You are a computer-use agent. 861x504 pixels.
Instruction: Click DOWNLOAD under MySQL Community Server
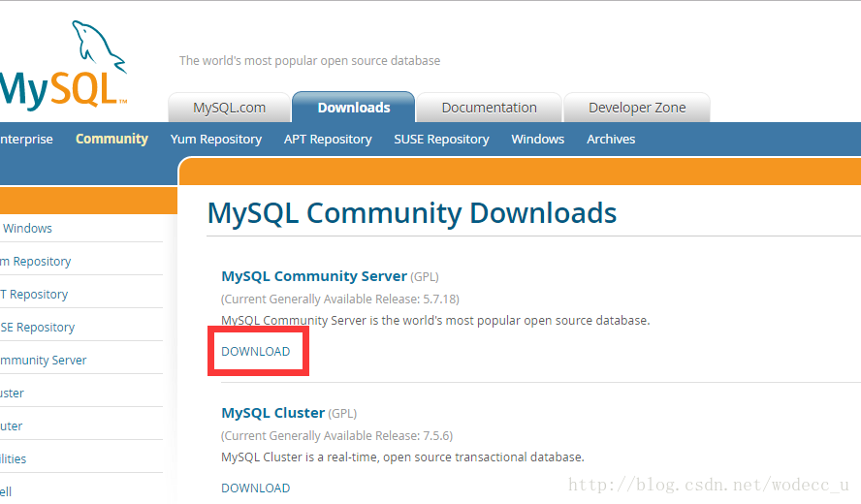tap(255, 352)
